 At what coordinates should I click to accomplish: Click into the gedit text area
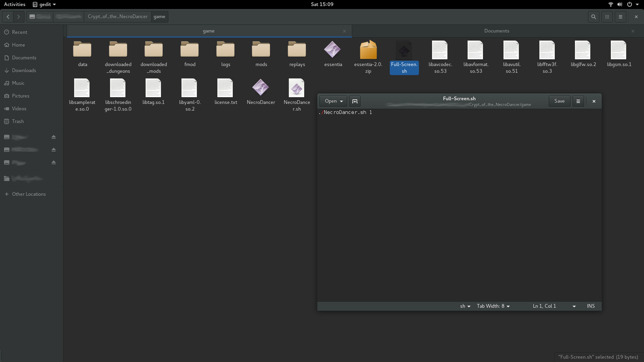[459, 205]
